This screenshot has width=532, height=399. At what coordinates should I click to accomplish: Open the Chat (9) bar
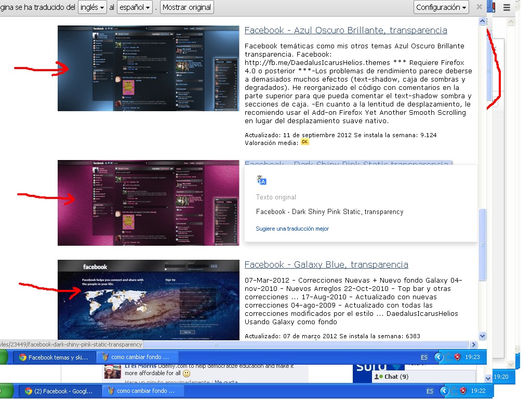point(424,377)
